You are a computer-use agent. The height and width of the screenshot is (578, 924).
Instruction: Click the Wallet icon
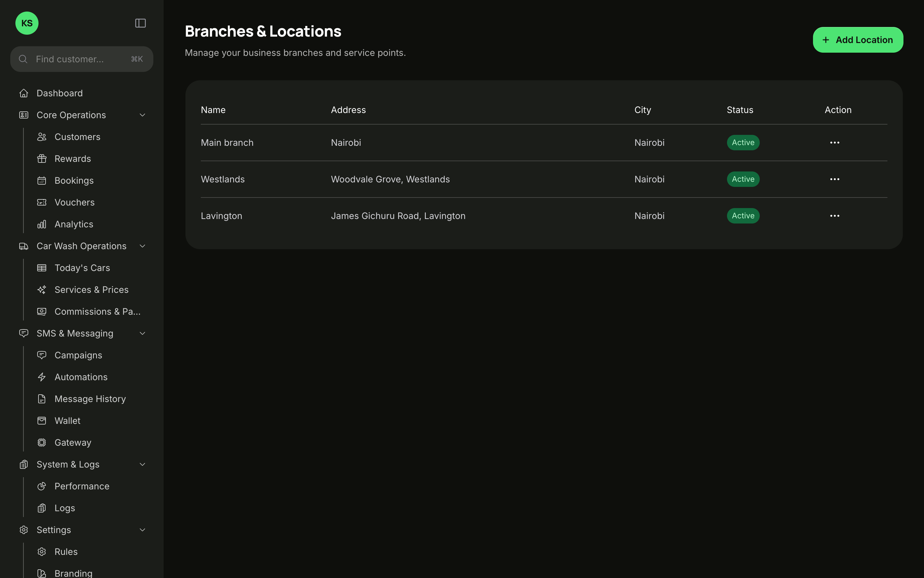pyautogui.click(x=42, y=421)
